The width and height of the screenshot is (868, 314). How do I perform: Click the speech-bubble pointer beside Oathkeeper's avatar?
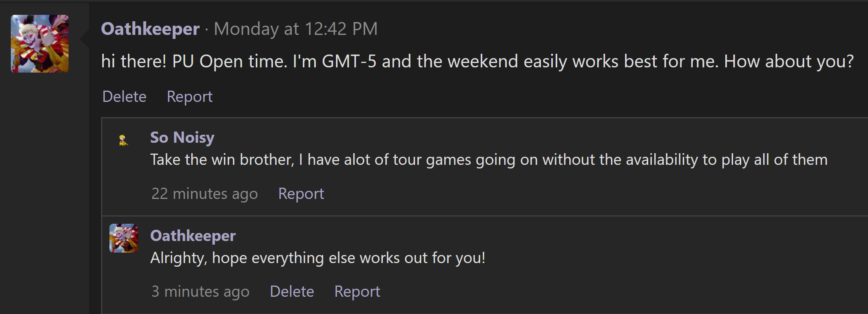coord(84,38)
